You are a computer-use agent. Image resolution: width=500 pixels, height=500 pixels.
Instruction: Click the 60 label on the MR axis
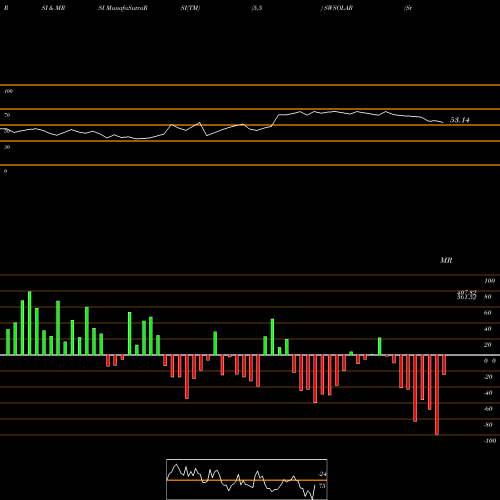[x=487, y=313]
